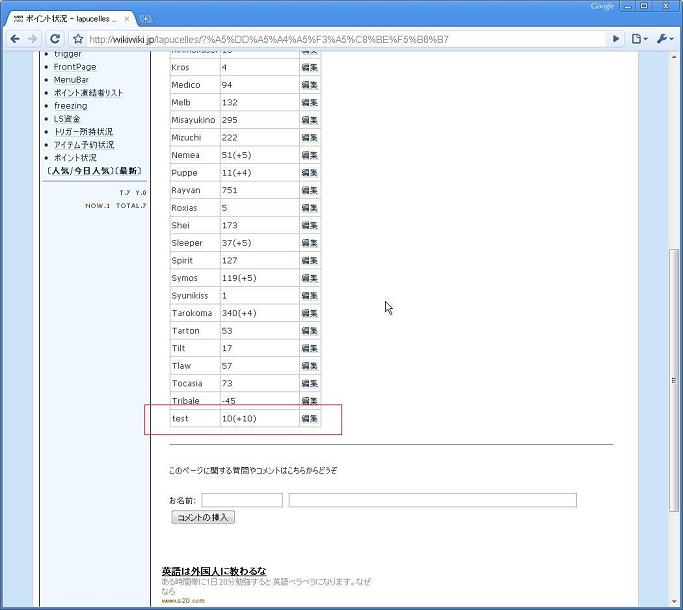
Task: Close the ポイント状況 tab
Action: coord(126,18)
